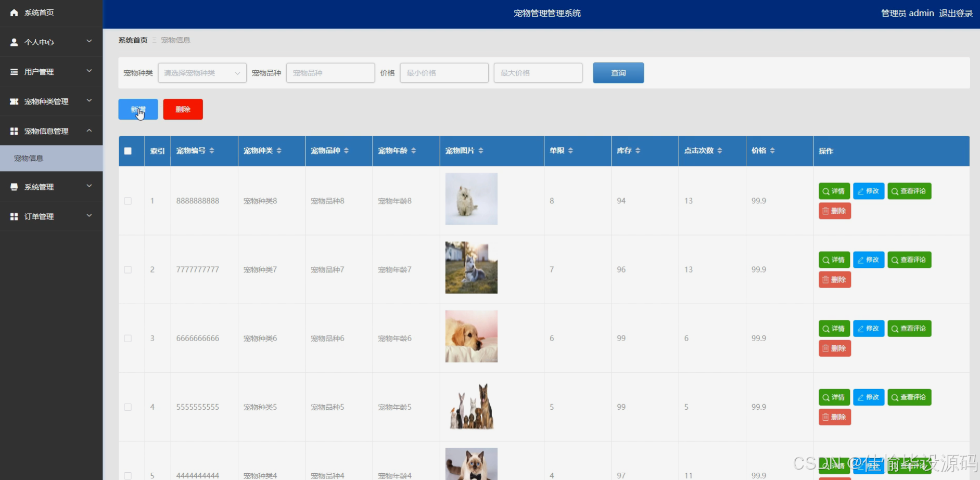Sort the table by 价格 arrows
This screenshot has width=980, height=480.
click(772, 151)
